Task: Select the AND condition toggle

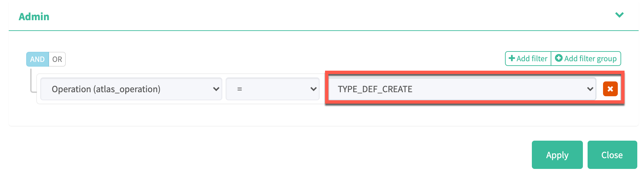Action: pos(37,59)
